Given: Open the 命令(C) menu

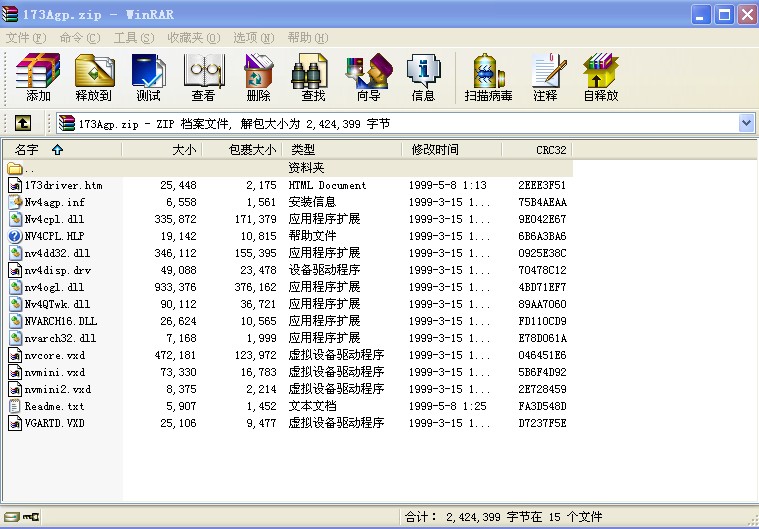Looking at the screenshot, I should [x=80, y=38].
